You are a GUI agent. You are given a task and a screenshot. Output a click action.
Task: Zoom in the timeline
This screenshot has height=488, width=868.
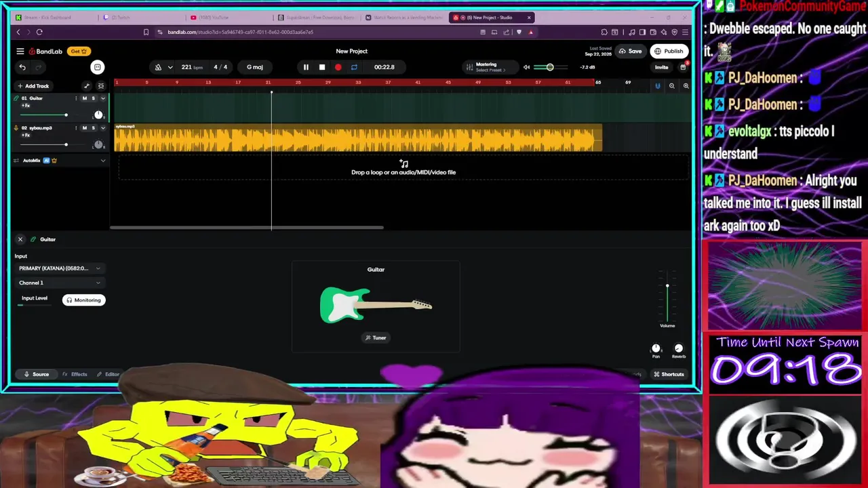[x=686, y=86]
